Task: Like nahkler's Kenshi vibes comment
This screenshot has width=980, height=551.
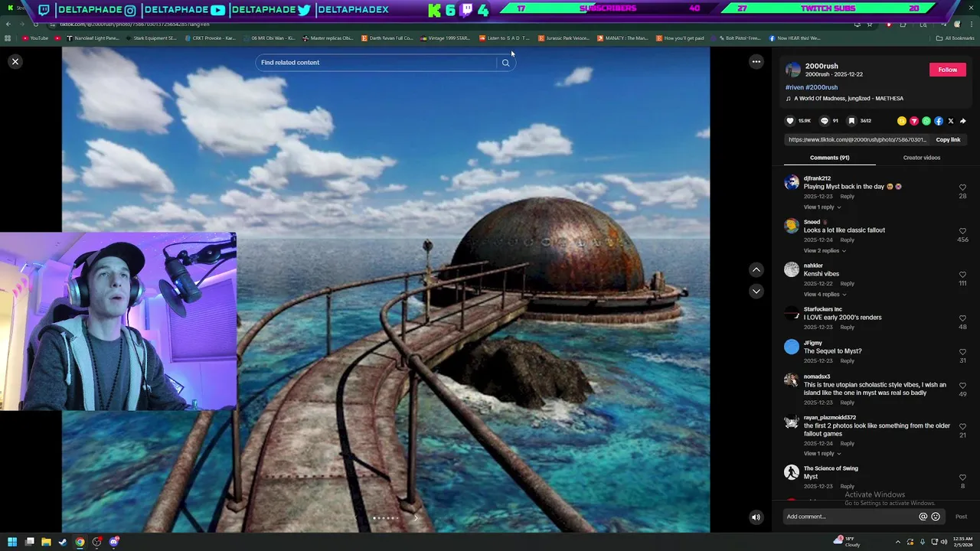Action: (x=962, y=275)
